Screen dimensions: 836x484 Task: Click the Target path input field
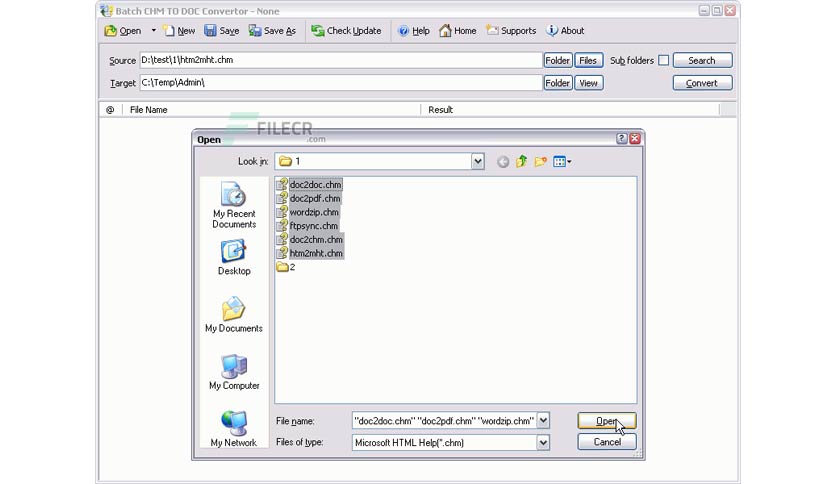pos(341,83)
